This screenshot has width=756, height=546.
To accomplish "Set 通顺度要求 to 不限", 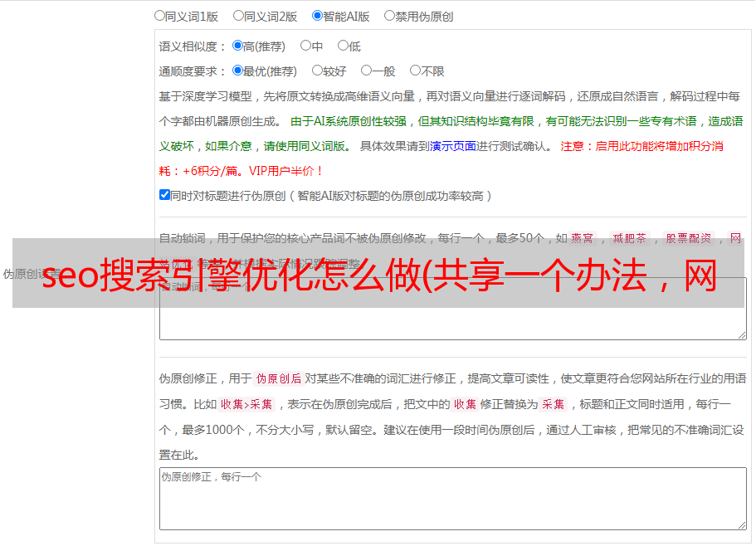I will (415, 71).
